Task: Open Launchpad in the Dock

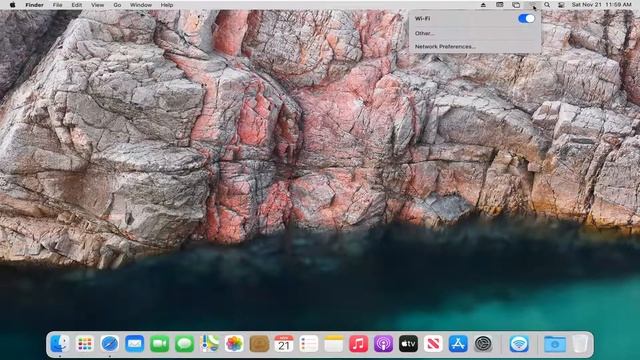Action: (85, 344)
